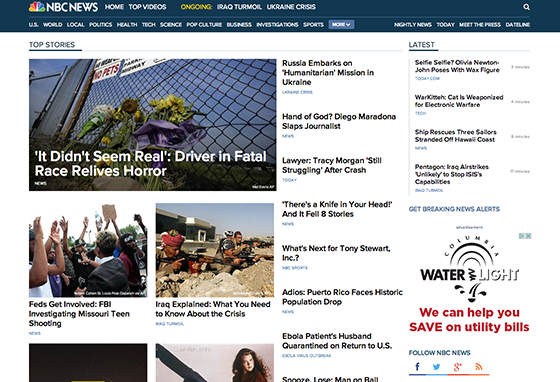Click the Tech tag under WarKitteh story
Image resolution: width=560 pixels, height=382 pixels.
tap(420, 113)
